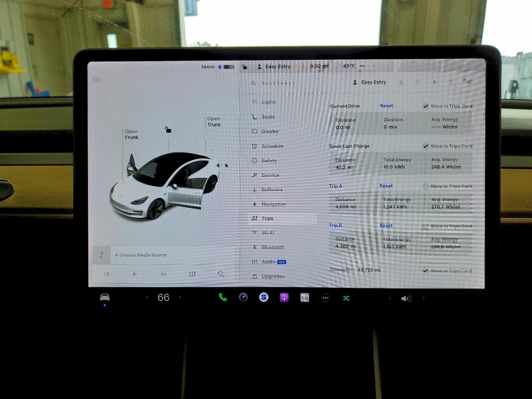Increase temperature with right arrow
The width and height of the screenshot is (532, 399).
click(x=180, y=298)
